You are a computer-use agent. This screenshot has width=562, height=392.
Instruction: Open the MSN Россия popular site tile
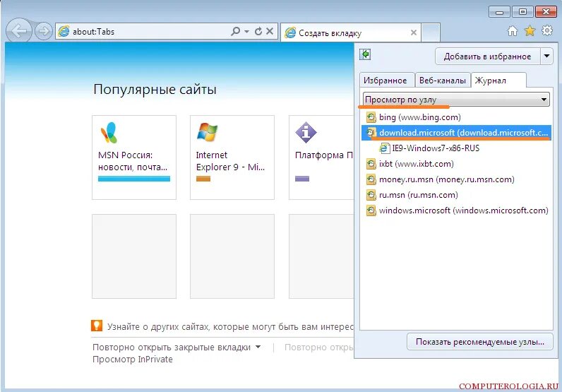(134, 158)
